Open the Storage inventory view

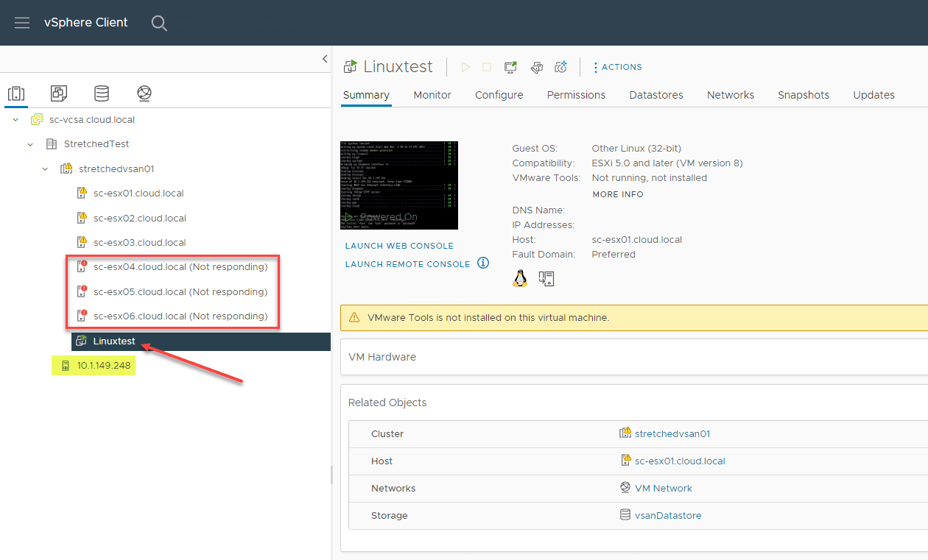pyautogui.click(x=102, y=93)
